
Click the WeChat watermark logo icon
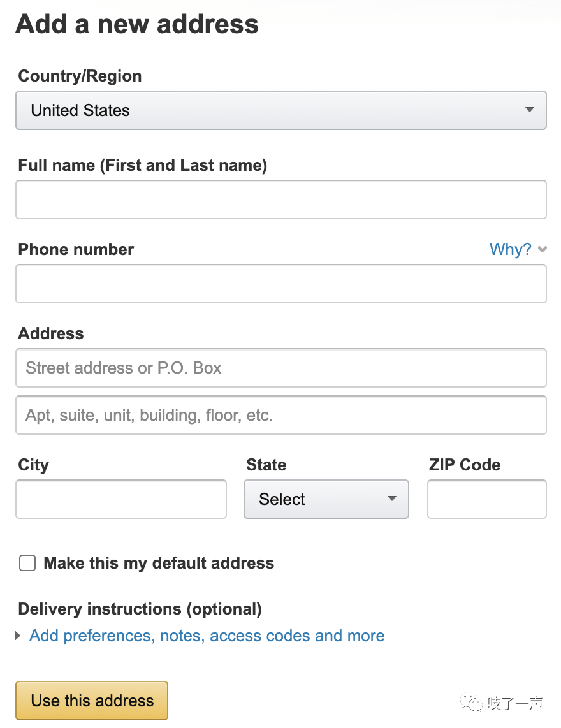point(471,703)
